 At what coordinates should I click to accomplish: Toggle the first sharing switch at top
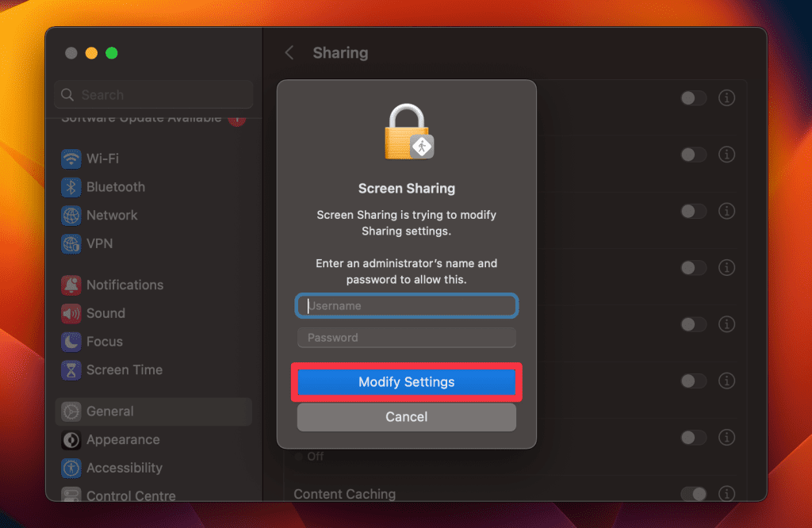693,98
